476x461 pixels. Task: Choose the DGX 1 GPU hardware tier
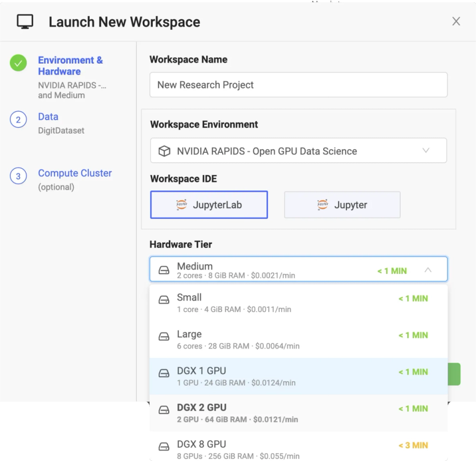point(298,377)
